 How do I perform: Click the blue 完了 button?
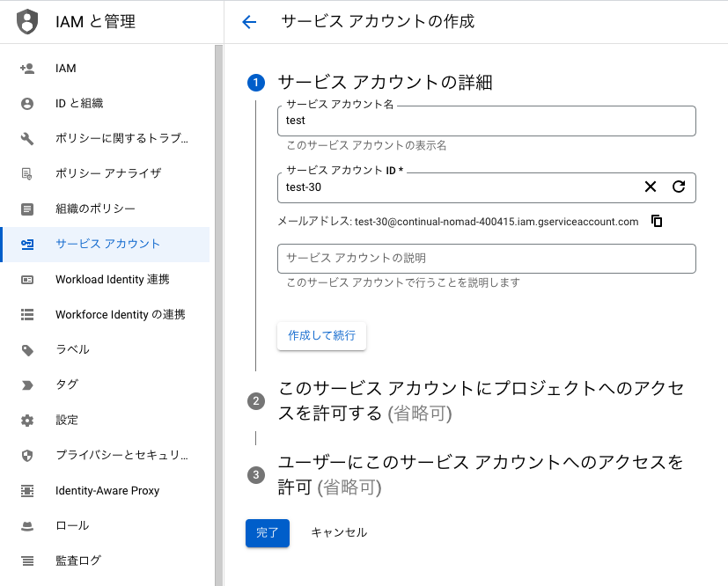(268, 532)
